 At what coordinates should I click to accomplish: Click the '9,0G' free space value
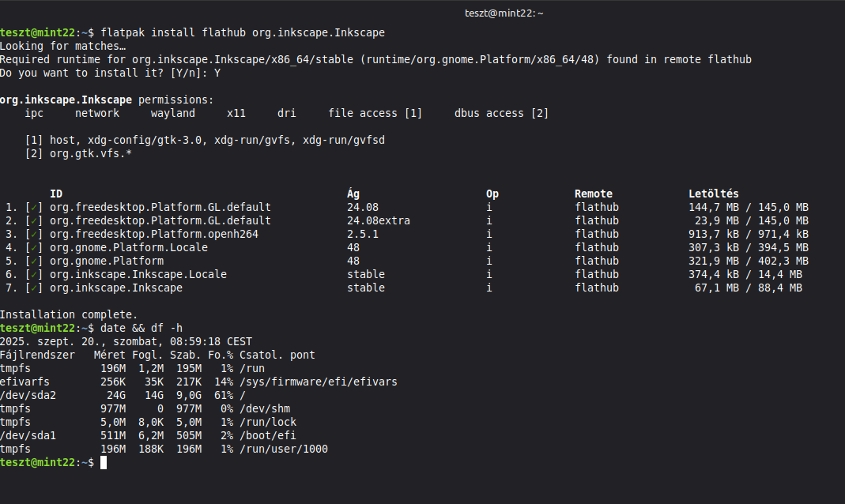coord(189,395)
